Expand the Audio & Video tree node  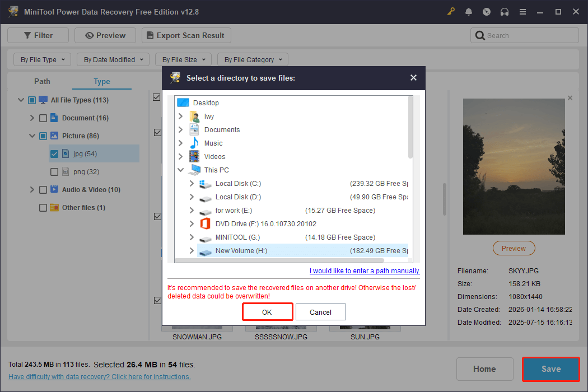tap(32, 189)
